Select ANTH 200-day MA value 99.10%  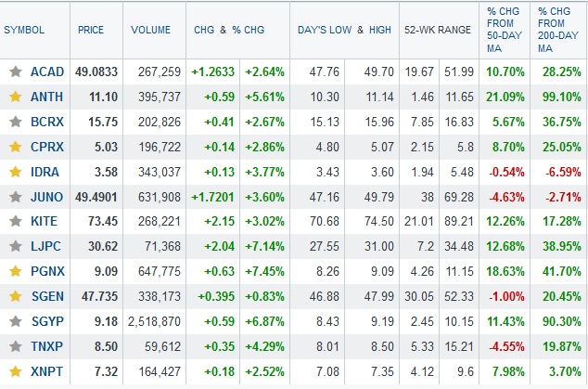click(562, 97)
